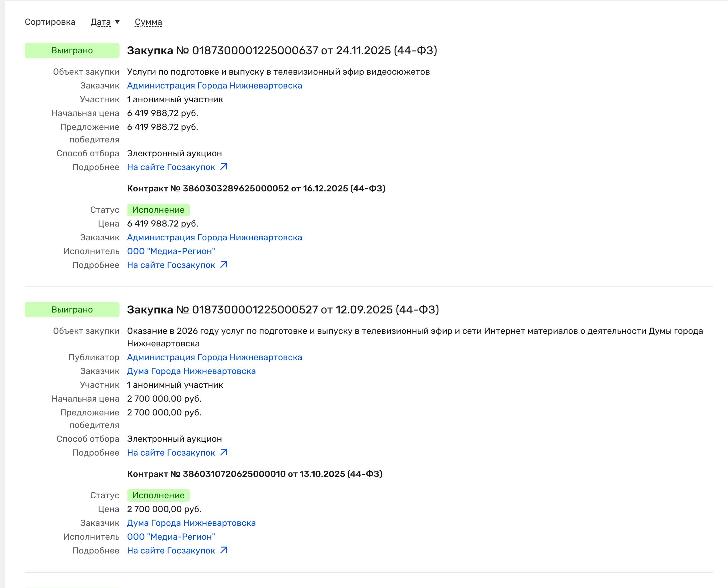Open Дума Города Нижневартовска under contract 3860310720625000010

pyautogui.click(x=191, y=523)
